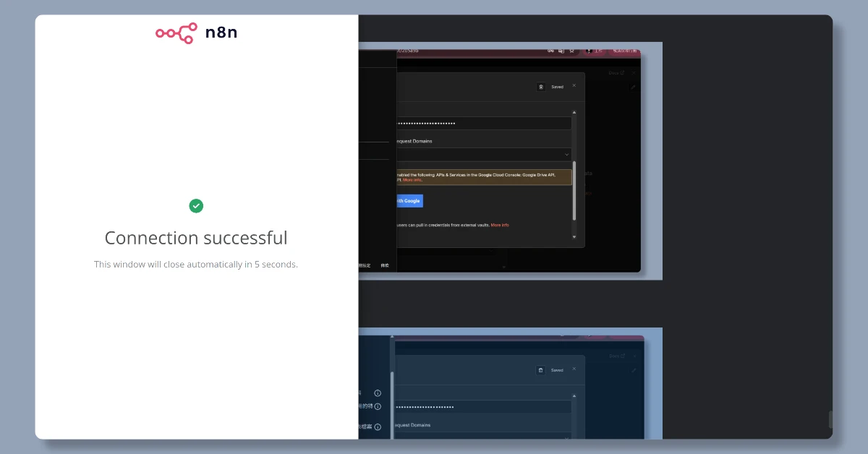This screenshot has width=868, height=454.
Task: Open Docs link in upper dark screenshot
Action: point(616,73)
